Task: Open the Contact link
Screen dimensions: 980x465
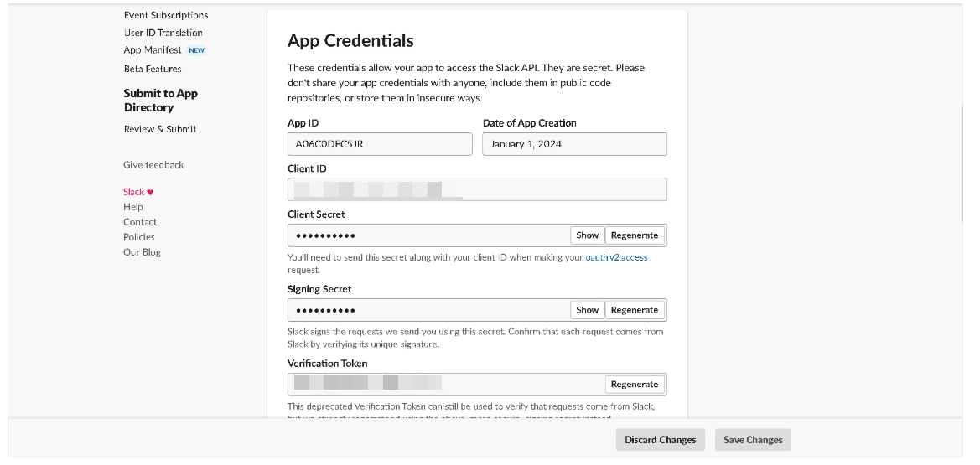Action: 140,222
